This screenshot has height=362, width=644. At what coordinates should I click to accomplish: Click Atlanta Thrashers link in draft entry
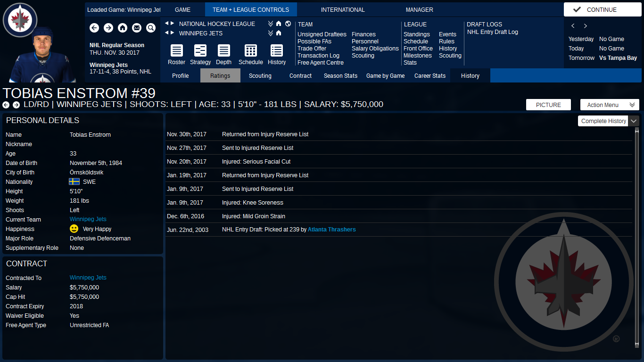[x=332, y=230]
